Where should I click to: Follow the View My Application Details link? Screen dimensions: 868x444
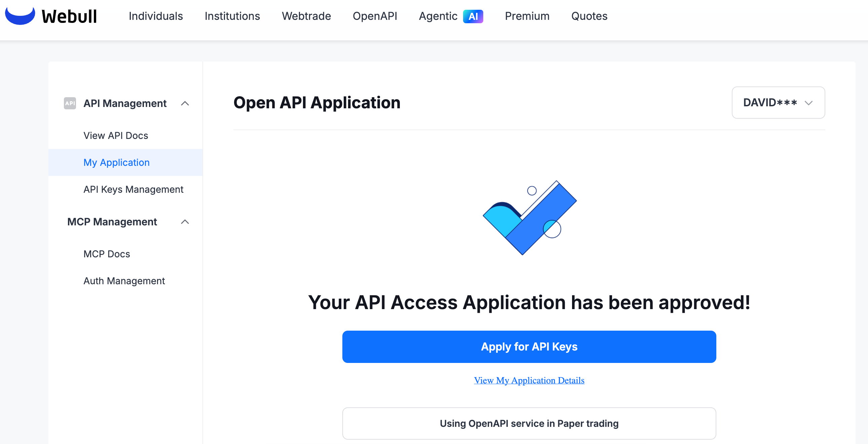(x=529, y=380)
